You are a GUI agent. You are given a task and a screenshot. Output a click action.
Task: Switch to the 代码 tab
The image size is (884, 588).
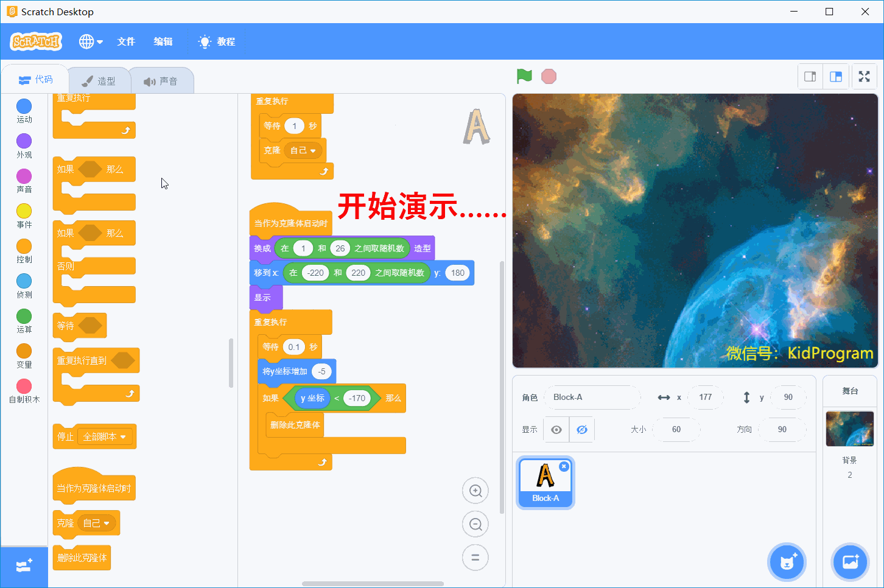(x=35, y=80)
